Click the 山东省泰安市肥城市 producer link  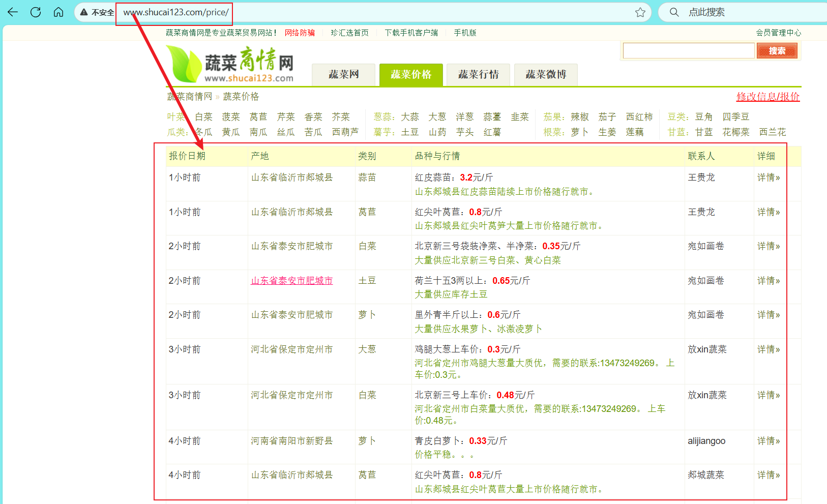(x=291, y=280)
